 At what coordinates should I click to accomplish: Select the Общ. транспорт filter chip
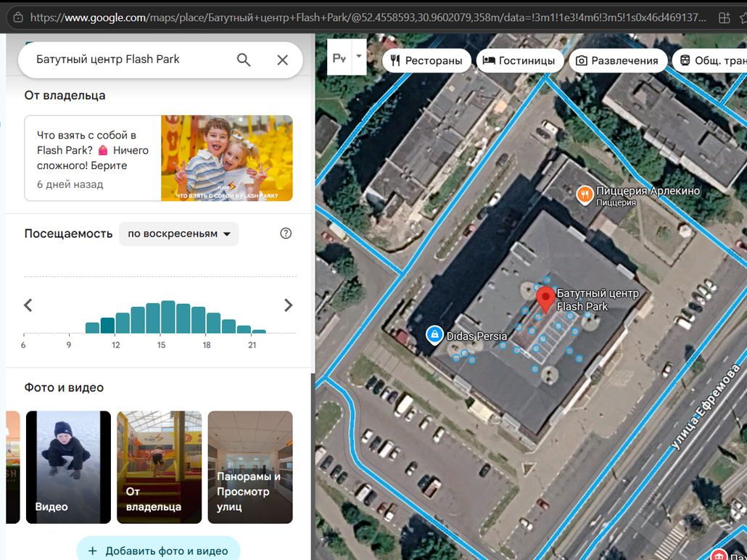click(710, 60)
